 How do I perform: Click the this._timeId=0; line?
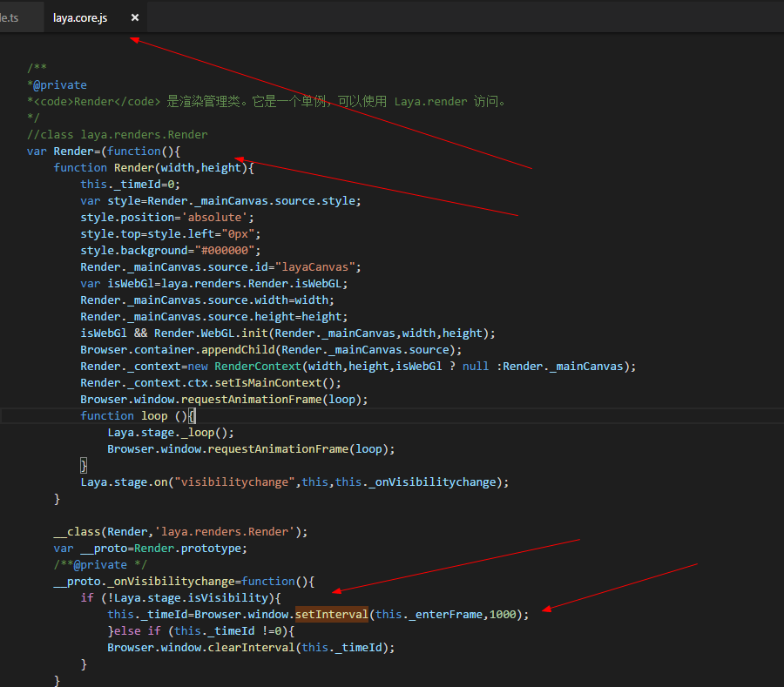coord(130,184)
